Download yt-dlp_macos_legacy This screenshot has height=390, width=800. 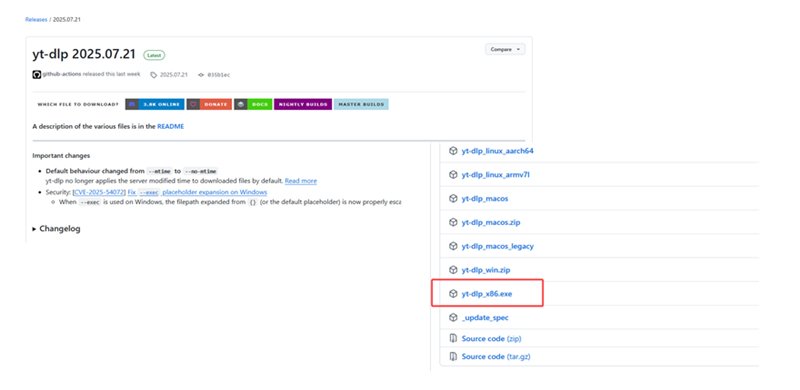coord(497,246)
